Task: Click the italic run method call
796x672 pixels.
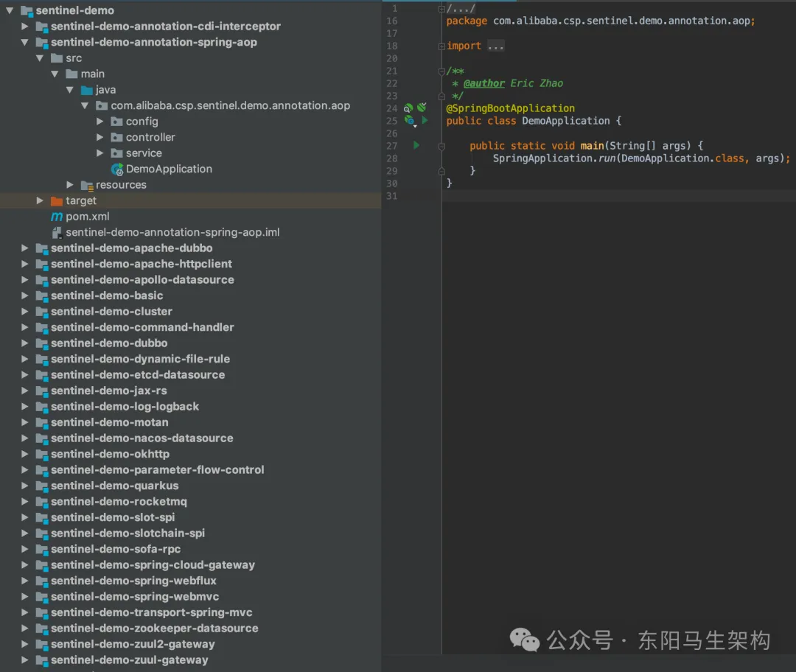Action: [x=607, y=158]
